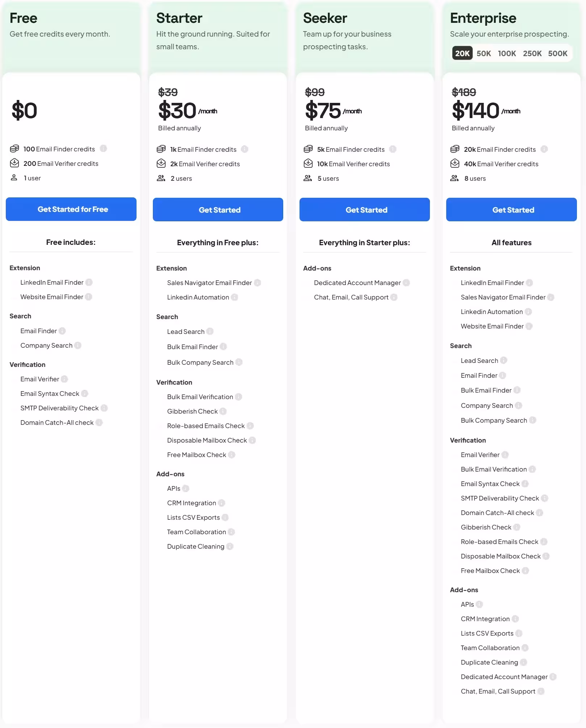Choose the 500K Enterprise credit option
Viewport: 586px width, 728px height.
click(557, 54)
